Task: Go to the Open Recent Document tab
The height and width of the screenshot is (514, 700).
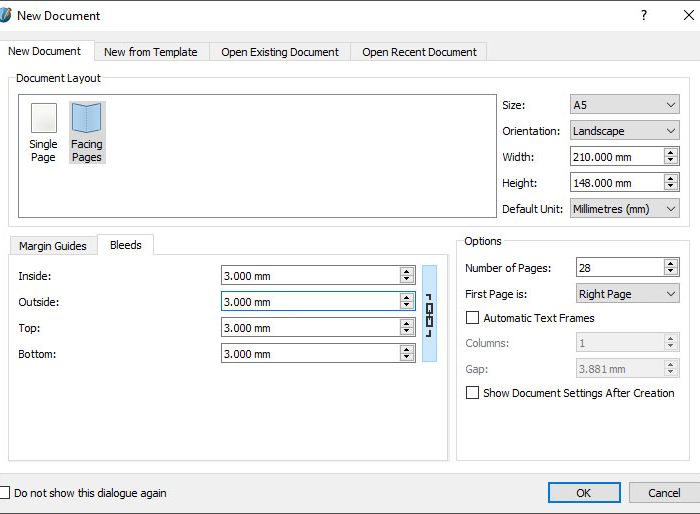Action: 419,52
